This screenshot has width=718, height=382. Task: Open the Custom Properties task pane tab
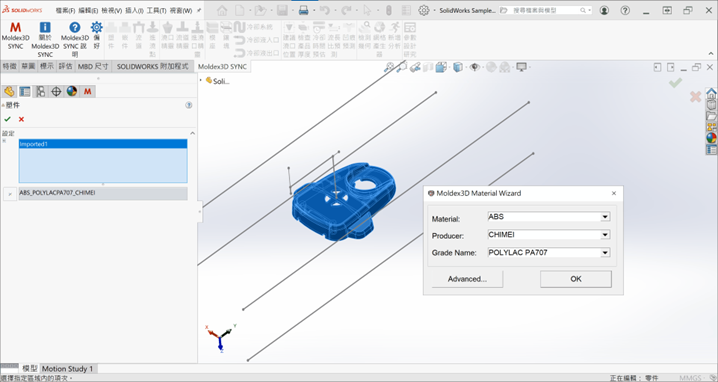[x=711, y=149]
